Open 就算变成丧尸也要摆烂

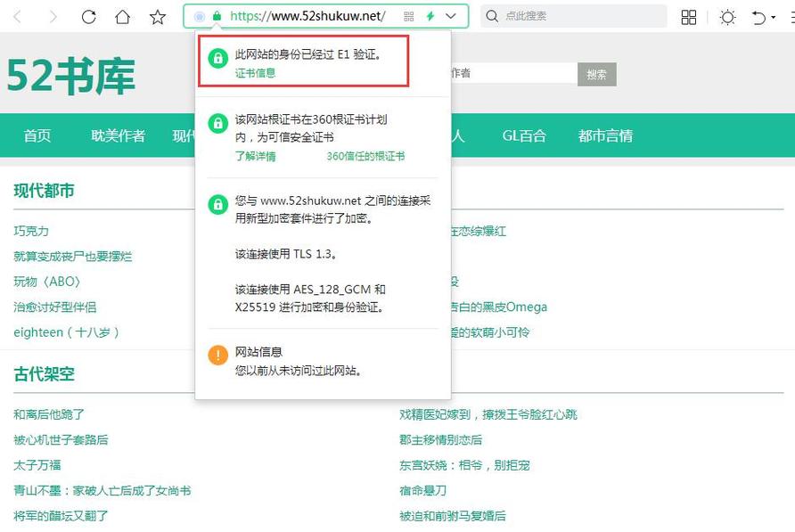(72, 257)
